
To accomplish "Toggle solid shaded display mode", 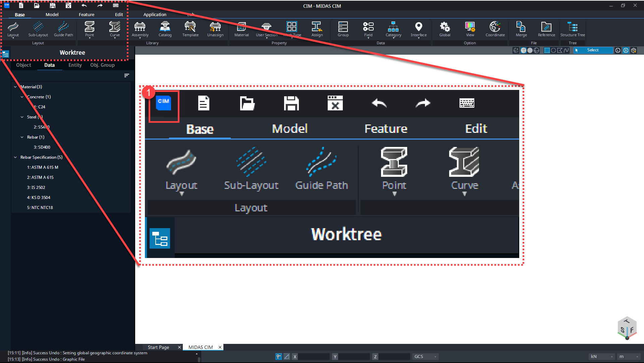I will (x=530, y=50).
